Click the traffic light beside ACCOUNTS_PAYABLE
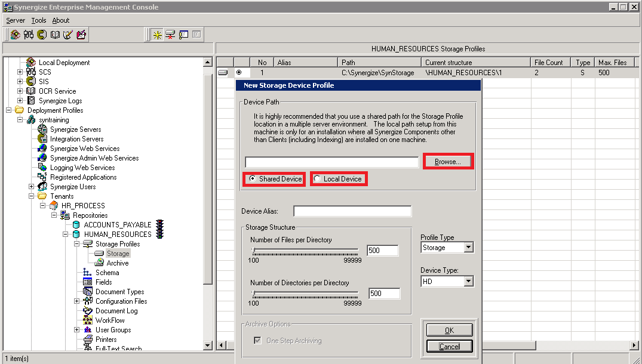This screenshot has height=364, width=642. click(159, 224)
